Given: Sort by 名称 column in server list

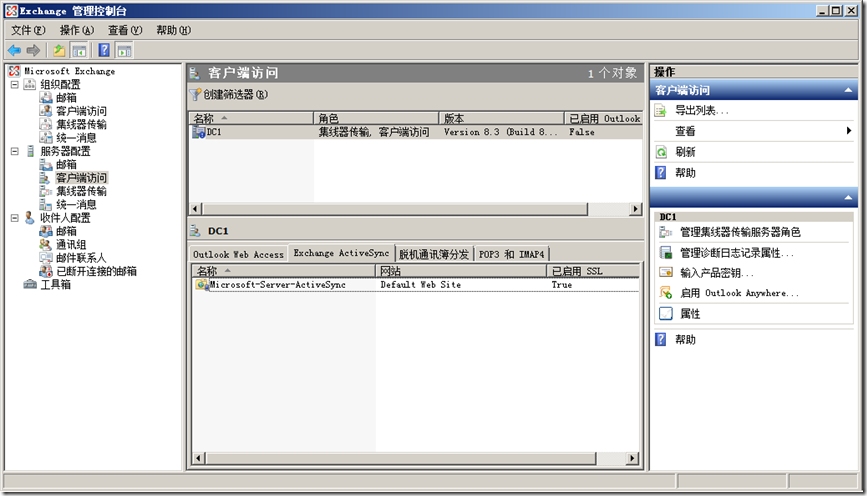Looking at the screenshot, I should click(x=252, y=118).
